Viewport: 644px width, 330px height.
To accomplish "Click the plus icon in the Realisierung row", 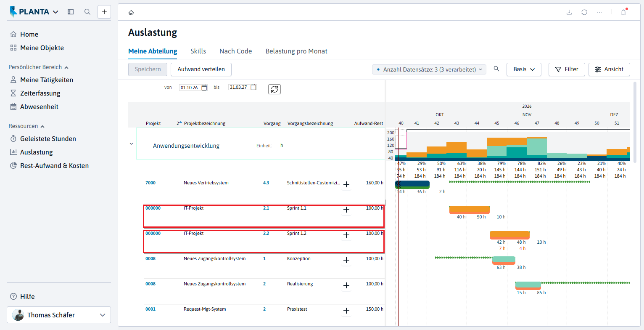I will click(346, 285).
